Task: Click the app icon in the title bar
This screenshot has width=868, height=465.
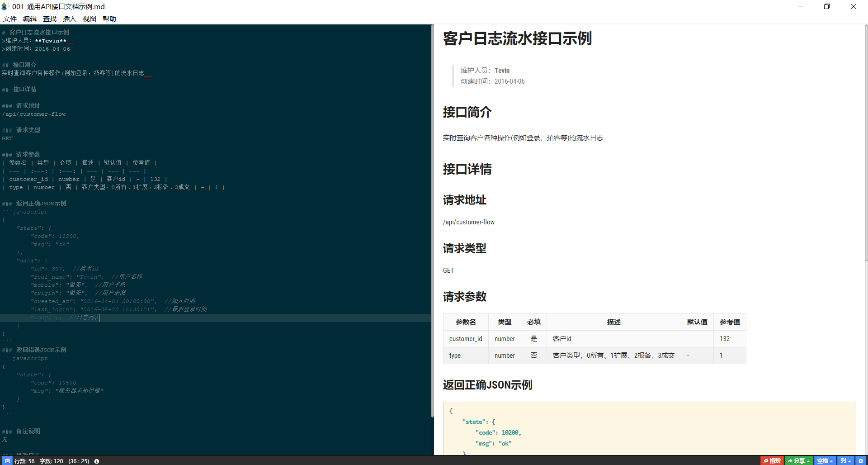Action: coord(5,6)
